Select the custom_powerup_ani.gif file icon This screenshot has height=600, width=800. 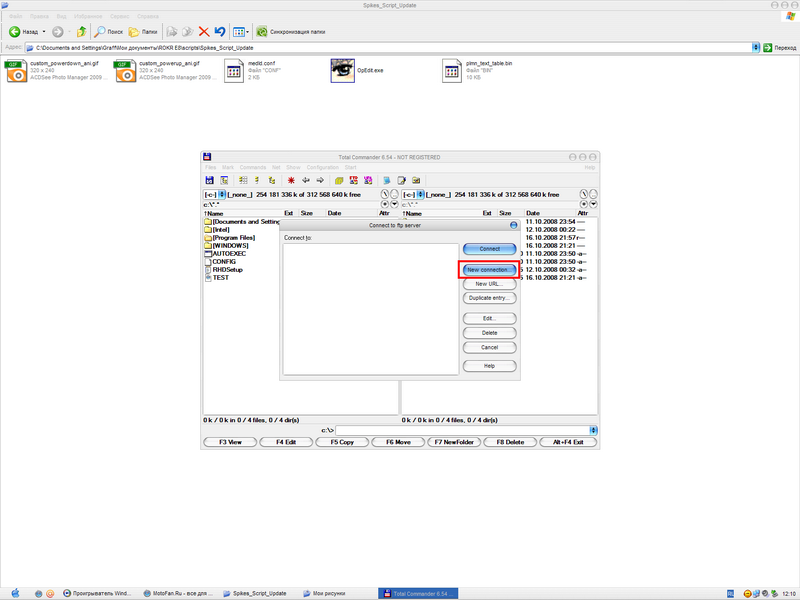pyautogui.click(x=126, y=71)
